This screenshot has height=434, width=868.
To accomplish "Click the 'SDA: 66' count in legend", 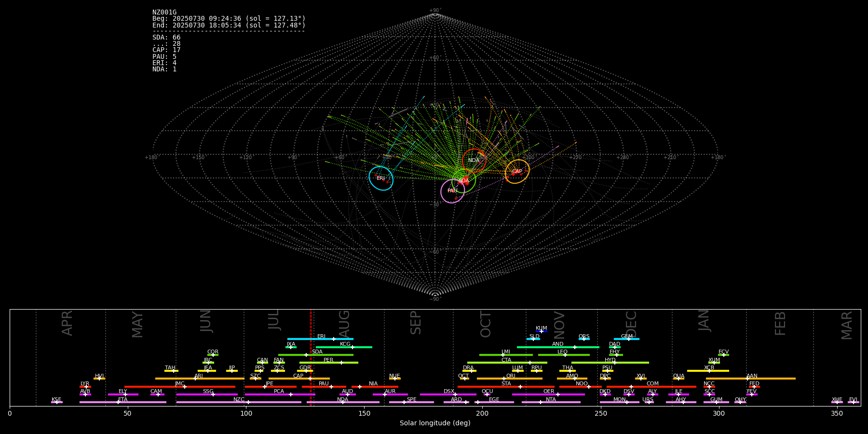I will point(166,38).
